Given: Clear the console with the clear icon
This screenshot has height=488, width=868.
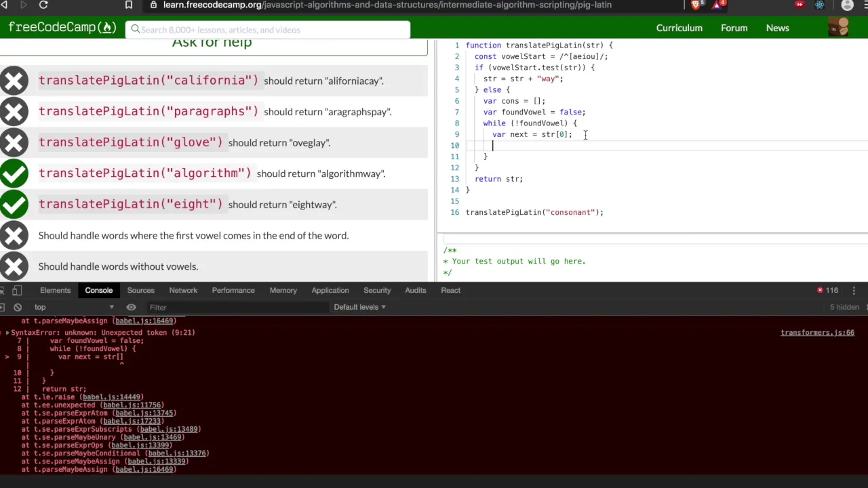Looking at the screenshot, I should [18, 307].
